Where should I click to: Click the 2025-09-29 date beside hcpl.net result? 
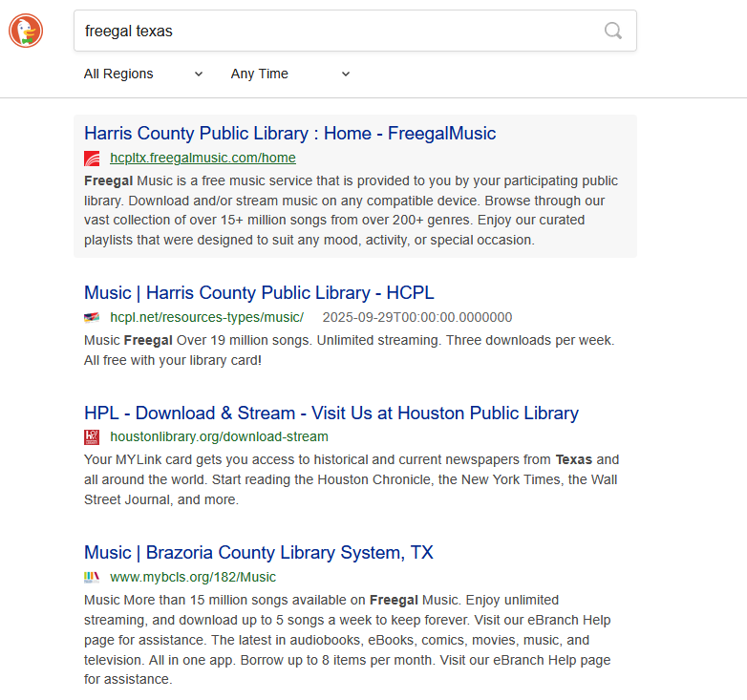(x=417, y=317)
